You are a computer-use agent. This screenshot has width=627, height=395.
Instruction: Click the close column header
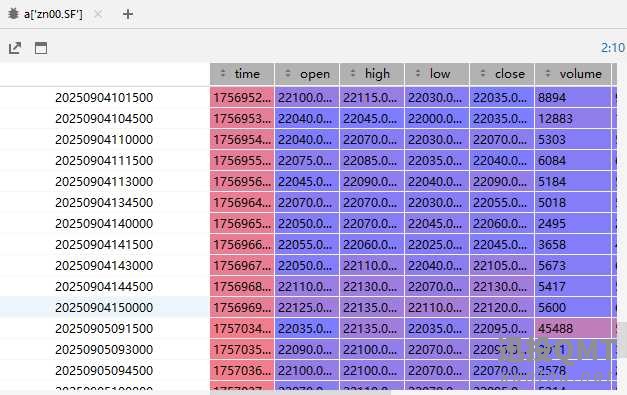pyautogui.click(x=502, y=74)
